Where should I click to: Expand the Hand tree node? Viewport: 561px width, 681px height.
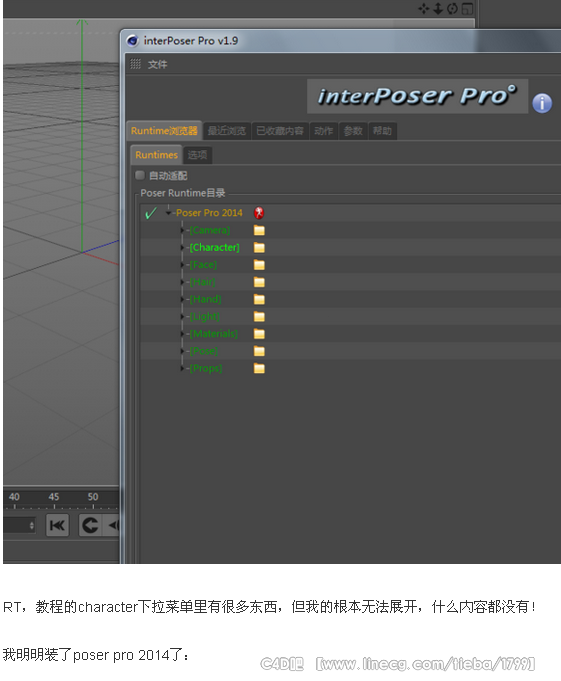pos(182,299)
